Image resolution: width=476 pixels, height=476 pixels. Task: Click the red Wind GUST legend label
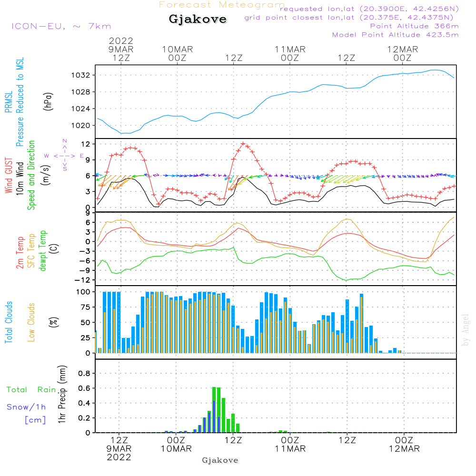(x=9, y=176)
